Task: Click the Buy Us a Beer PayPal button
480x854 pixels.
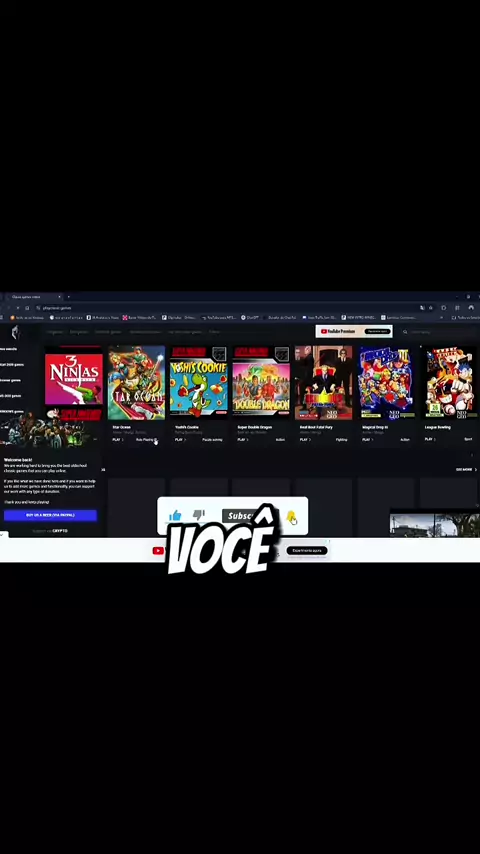Action: pyautogui.click(x=50, y=515)
